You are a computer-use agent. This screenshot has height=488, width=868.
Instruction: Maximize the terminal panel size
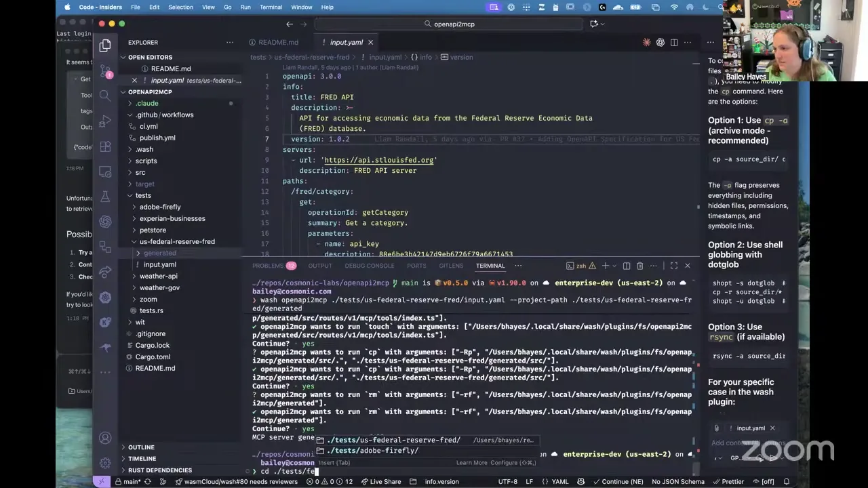pos(673,266)
